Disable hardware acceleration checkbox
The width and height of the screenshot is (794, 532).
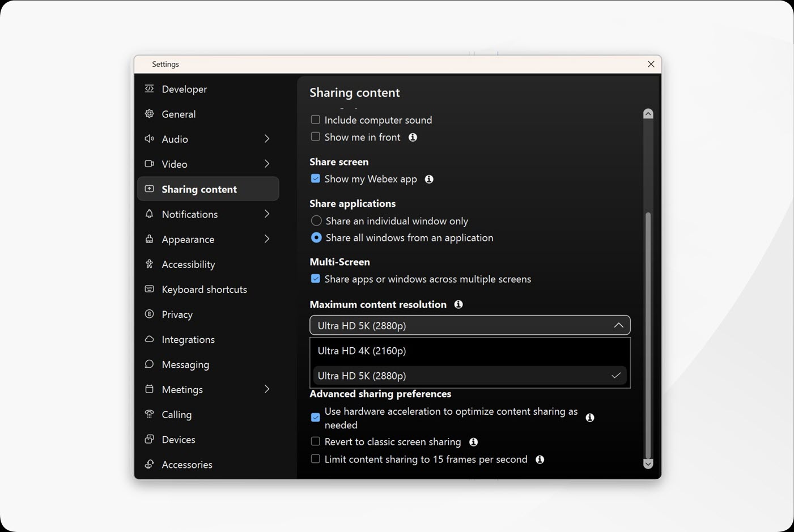(x=316, y=418)
